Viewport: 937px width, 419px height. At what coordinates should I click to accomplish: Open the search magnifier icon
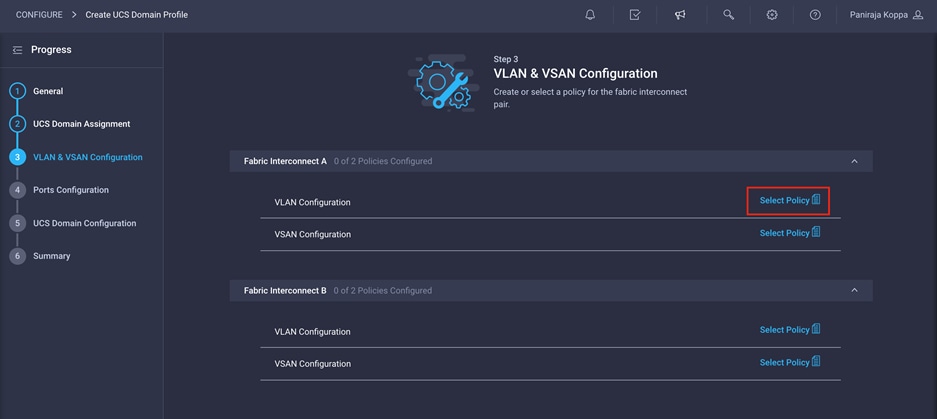(x=728, y=15)
